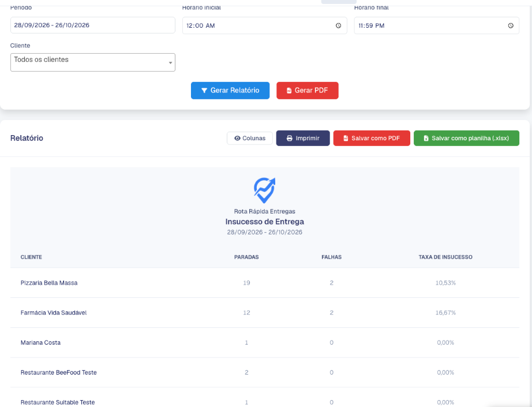The image size is (532, 407).
Task: Click Salvar como PDF button
Action: [x=372, y=138]
